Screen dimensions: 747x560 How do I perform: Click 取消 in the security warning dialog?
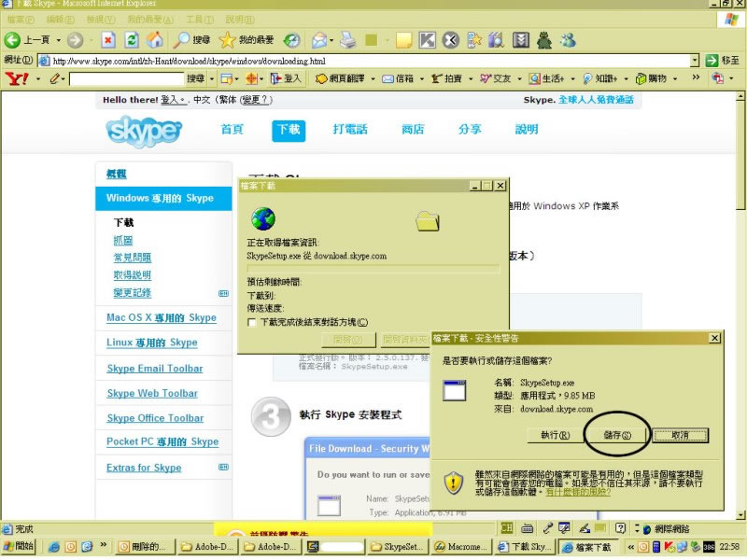(x=680, y=435)
